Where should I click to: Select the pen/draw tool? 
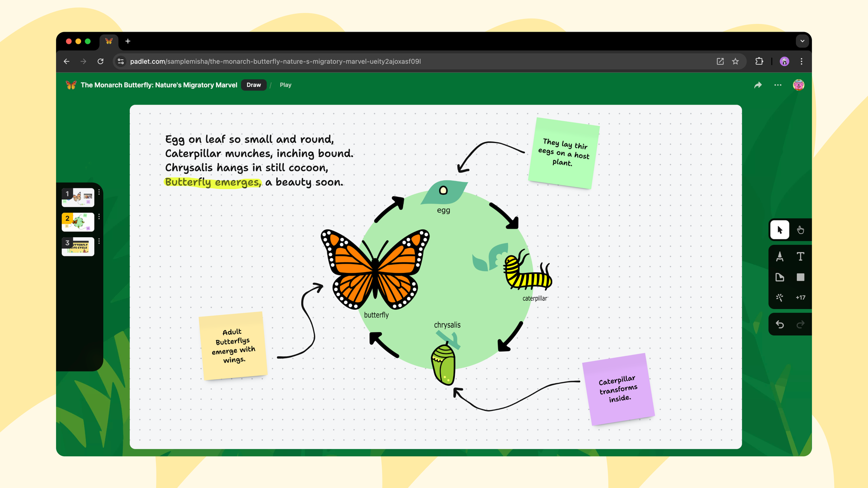click(780, 256)
